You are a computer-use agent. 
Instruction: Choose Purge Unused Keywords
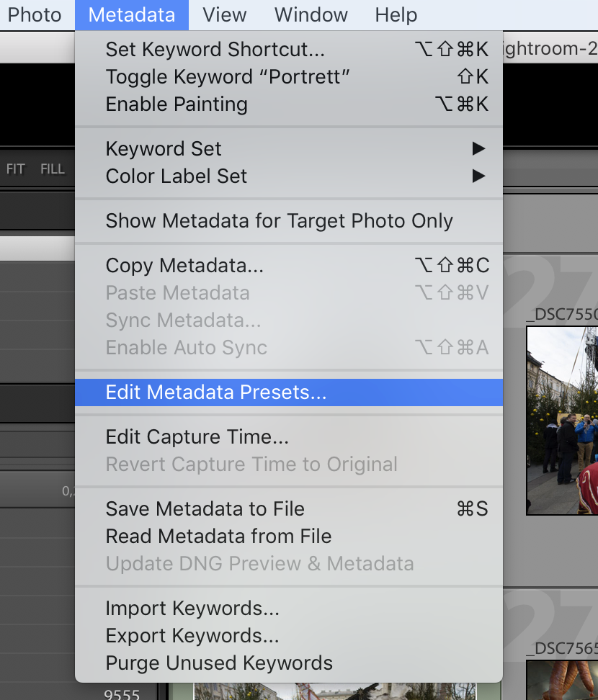pos(219,663)
